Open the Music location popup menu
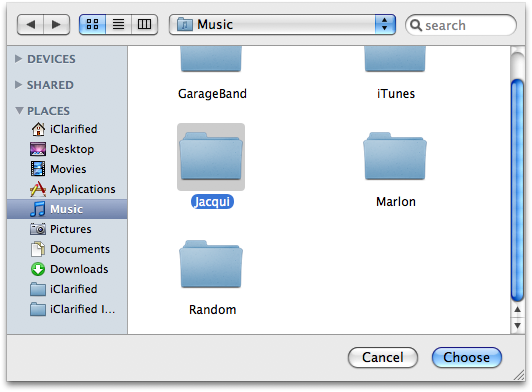 (x=282, y=24)
